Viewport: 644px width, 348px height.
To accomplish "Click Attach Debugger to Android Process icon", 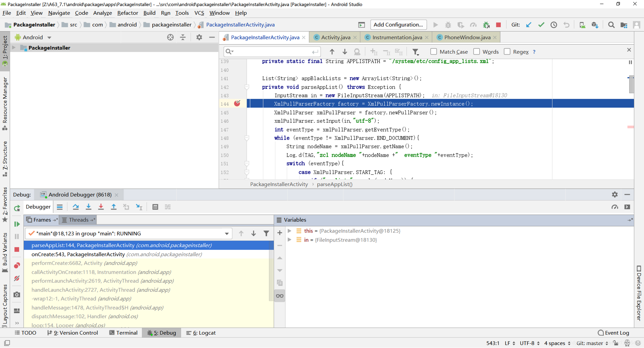I will coord(486,25).
